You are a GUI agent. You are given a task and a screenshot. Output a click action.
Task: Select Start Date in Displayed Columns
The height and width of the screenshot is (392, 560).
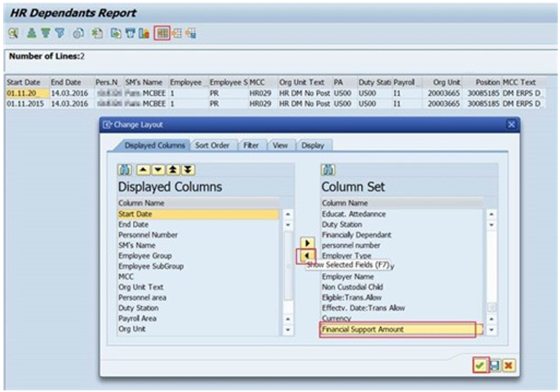198,214
